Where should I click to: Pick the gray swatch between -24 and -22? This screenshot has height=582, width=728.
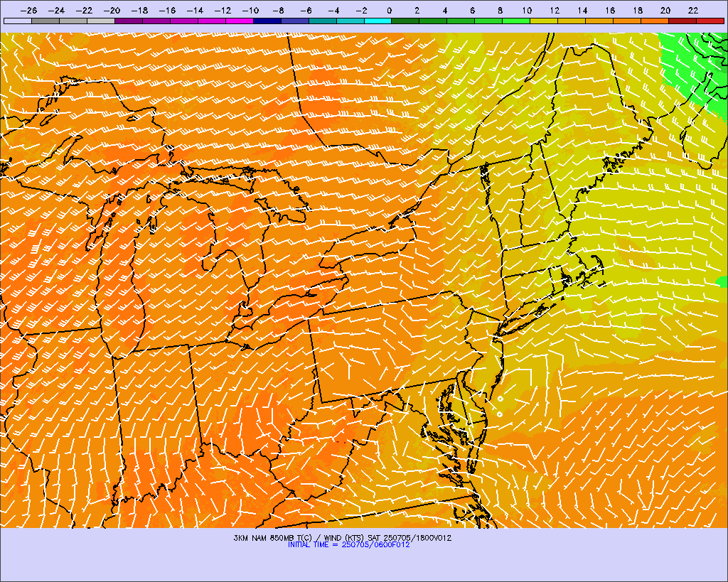point(73,21)
